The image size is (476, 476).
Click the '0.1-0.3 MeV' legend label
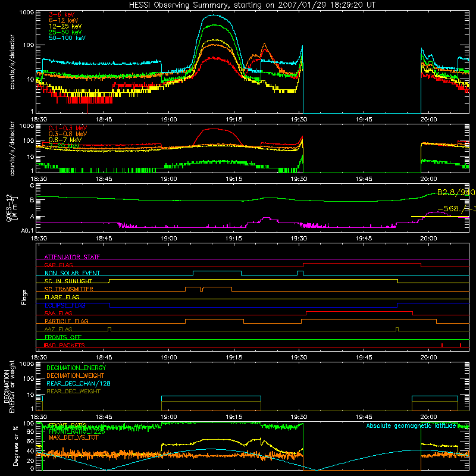(68, 128)
